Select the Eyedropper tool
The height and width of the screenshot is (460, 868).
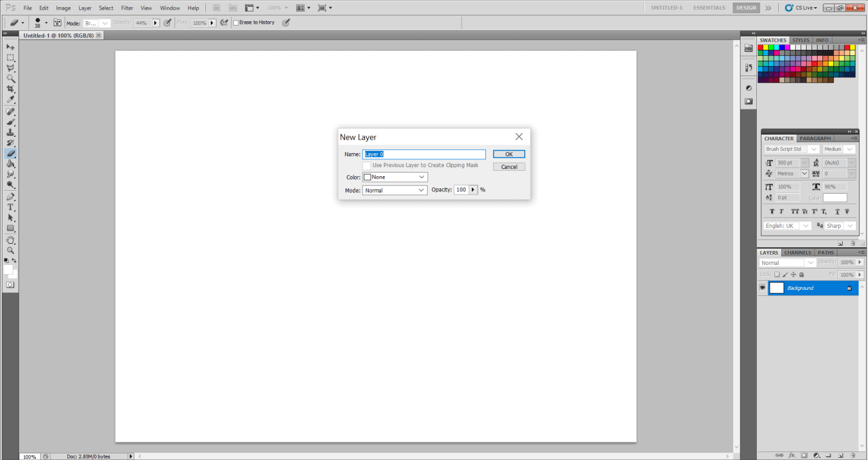tap(10, 100)
